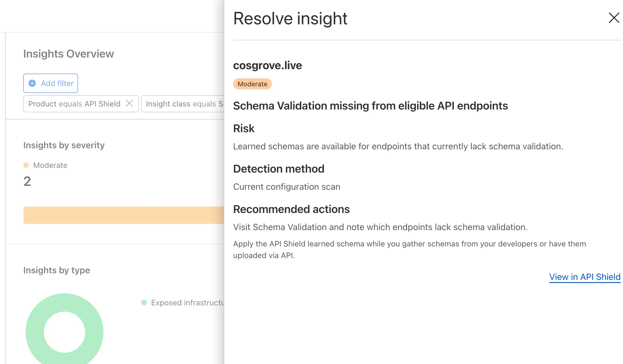Close the Resolve insight panel
The height and width of the screenshot is (364, 623).
coord(614,17)
